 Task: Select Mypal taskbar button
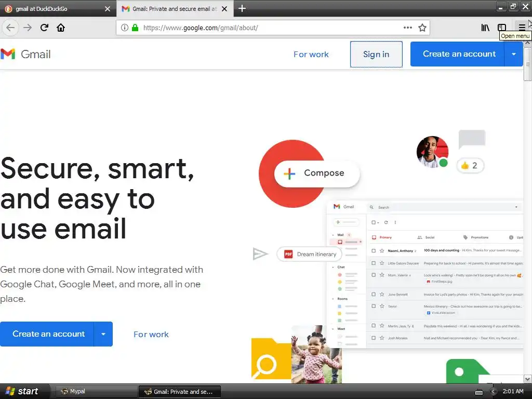[96, 392]
